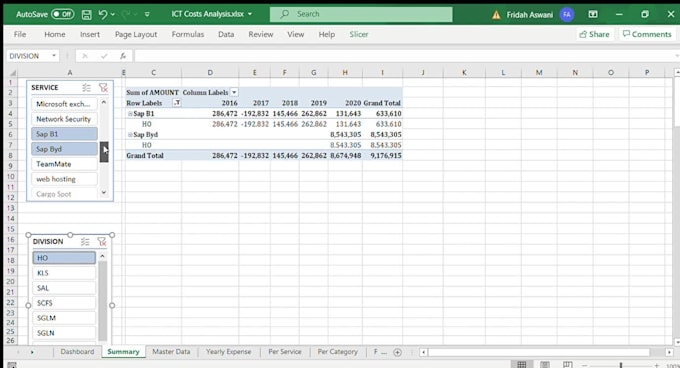Click the sheet tabs scroll-right arrow

tap(32, 352)
